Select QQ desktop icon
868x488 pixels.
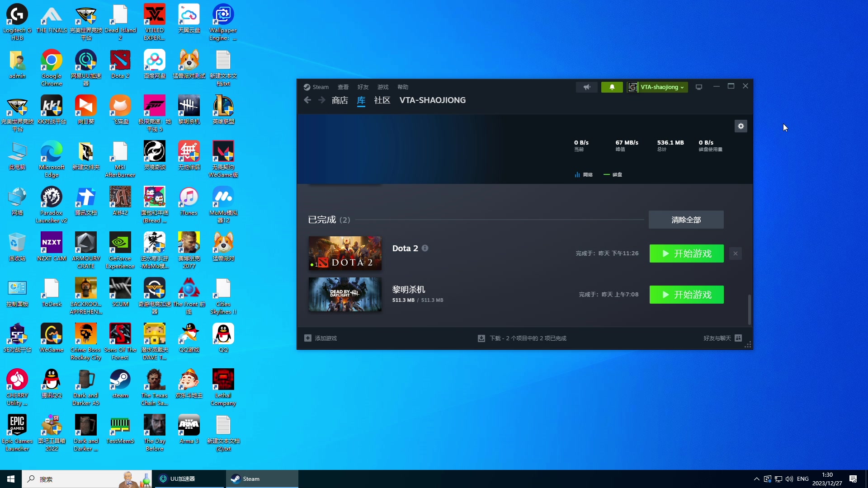point(223,338)
